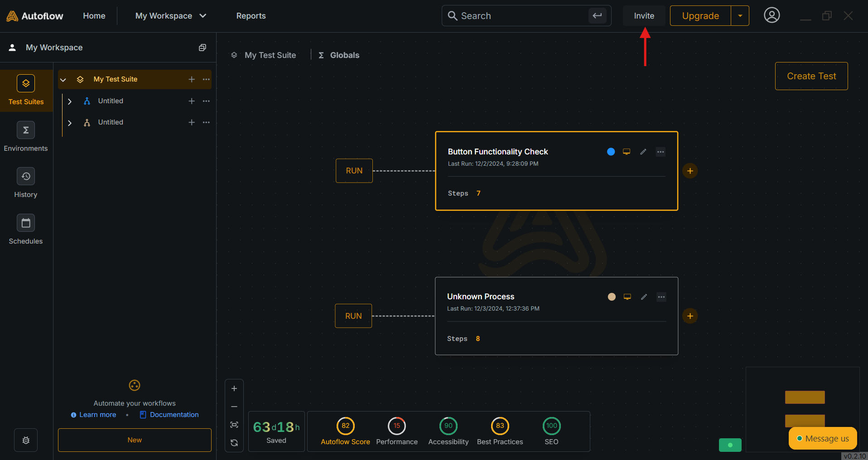Run the Button Functionality Check test
868x460 pixels.
[x=354, y=171]
